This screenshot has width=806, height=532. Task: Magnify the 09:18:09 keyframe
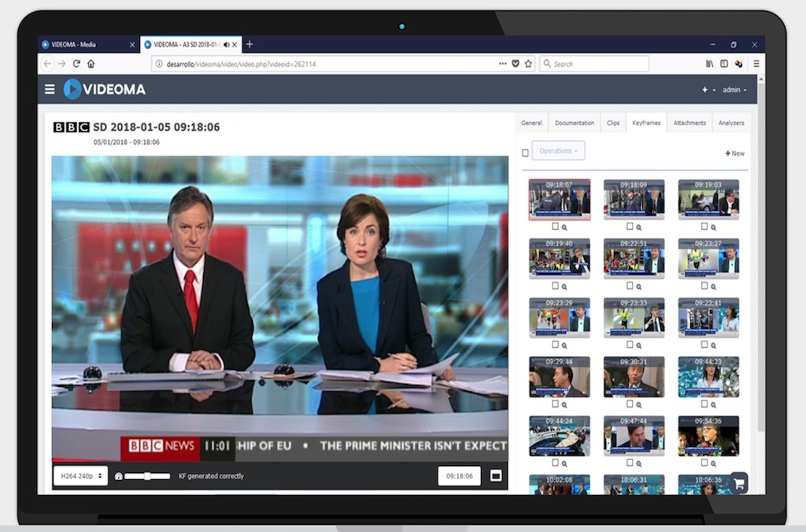coord(639,227)
